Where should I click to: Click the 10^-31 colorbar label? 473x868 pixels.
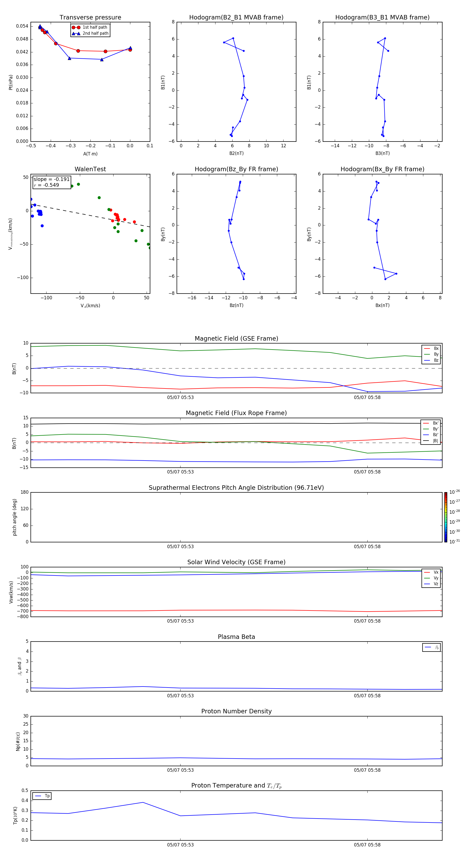click(455, 542)
